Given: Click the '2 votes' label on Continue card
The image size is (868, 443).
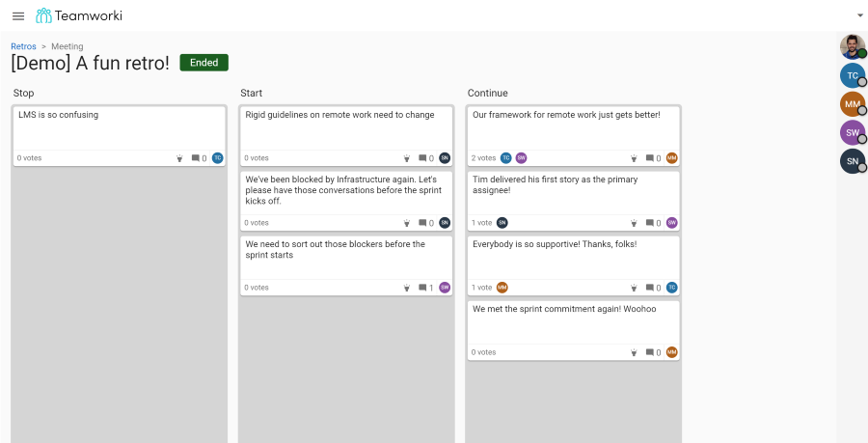Looking at the screenshot, I should (x=484, y=158).
